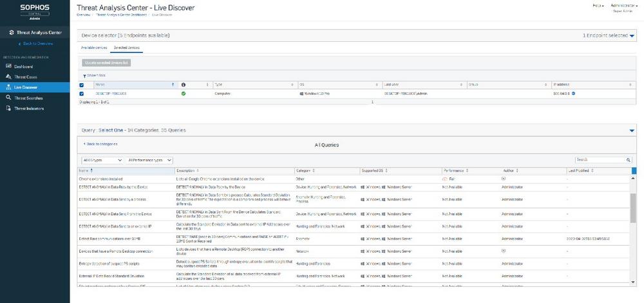Click the Threat Analysis Center shield icon
Image resolution: width=644 pixels, height=303 pixels.
tap(12, 32)
